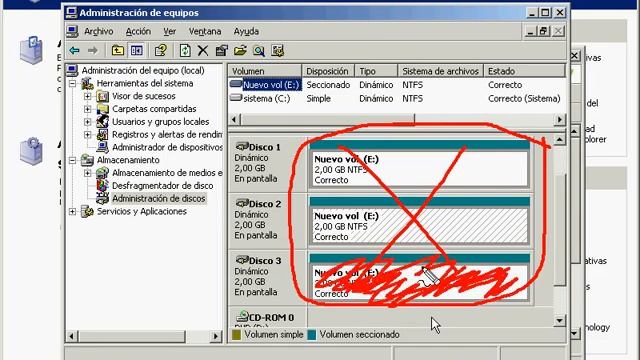Expand Usuarios y grupos locales node
Screen dimensions: 640x360
point(87,122)
